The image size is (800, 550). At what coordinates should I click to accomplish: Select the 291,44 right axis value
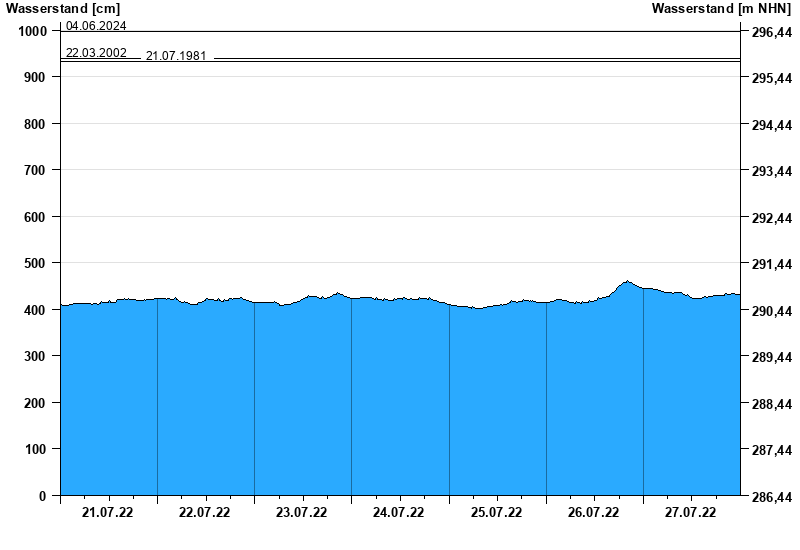coord(771,265)
